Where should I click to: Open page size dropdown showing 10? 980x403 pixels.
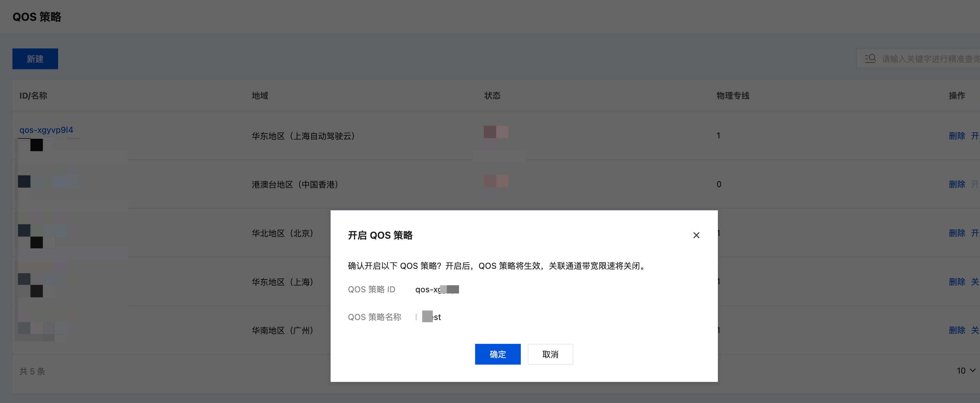tap(965, 370)
